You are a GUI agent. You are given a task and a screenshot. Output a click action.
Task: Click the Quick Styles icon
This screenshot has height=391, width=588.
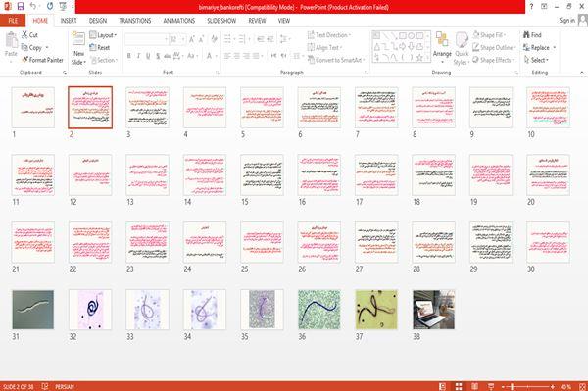[462, 40]
